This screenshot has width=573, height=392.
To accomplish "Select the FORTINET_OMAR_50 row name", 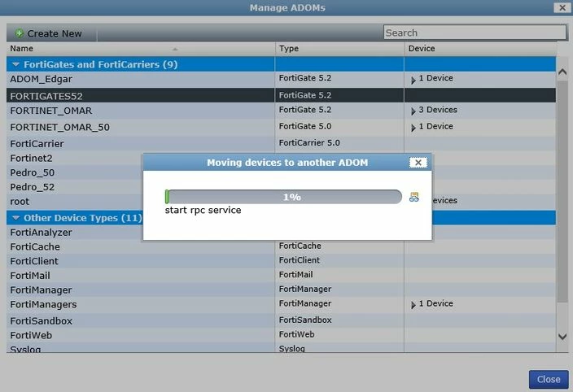I will 59,127.
